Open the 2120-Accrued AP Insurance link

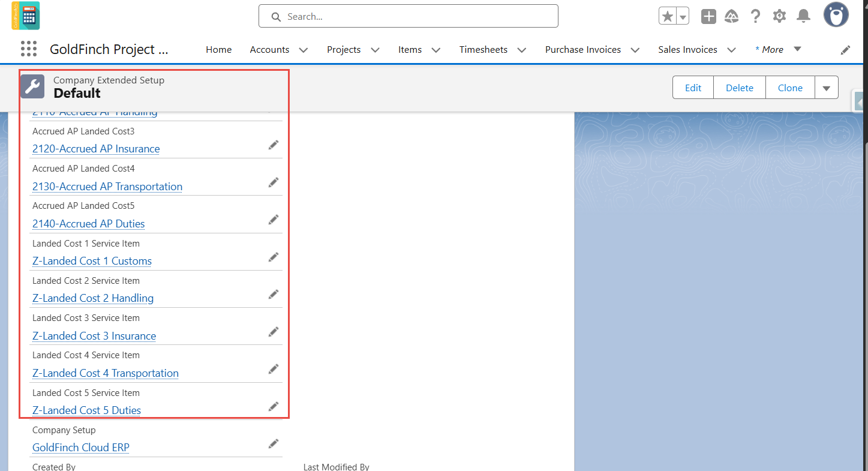pos(96,149)
